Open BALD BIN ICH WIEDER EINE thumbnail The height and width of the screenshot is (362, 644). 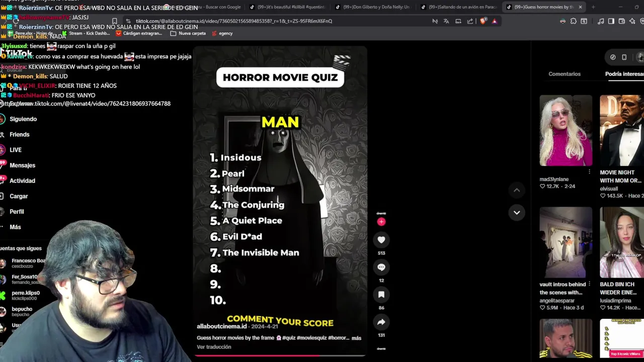tap(622, 242)
